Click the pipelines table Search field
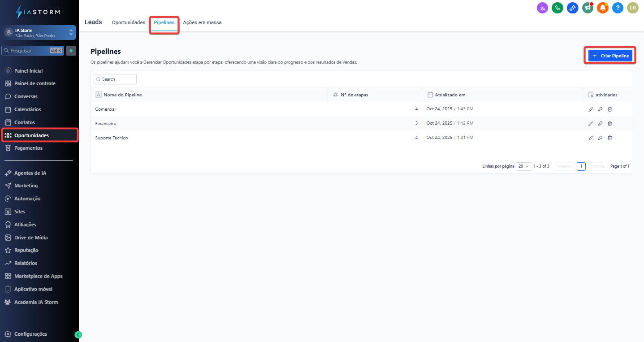644x342 pixels. click(115, 79)
